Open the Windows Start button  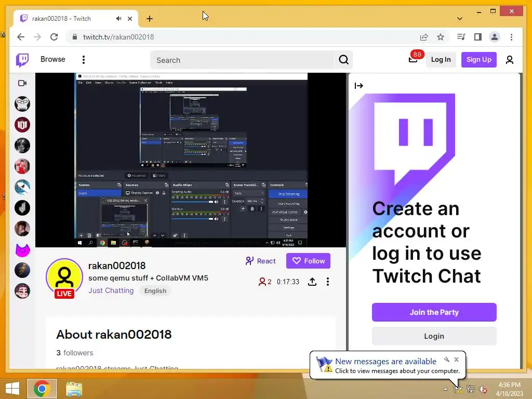pos(12,389)
